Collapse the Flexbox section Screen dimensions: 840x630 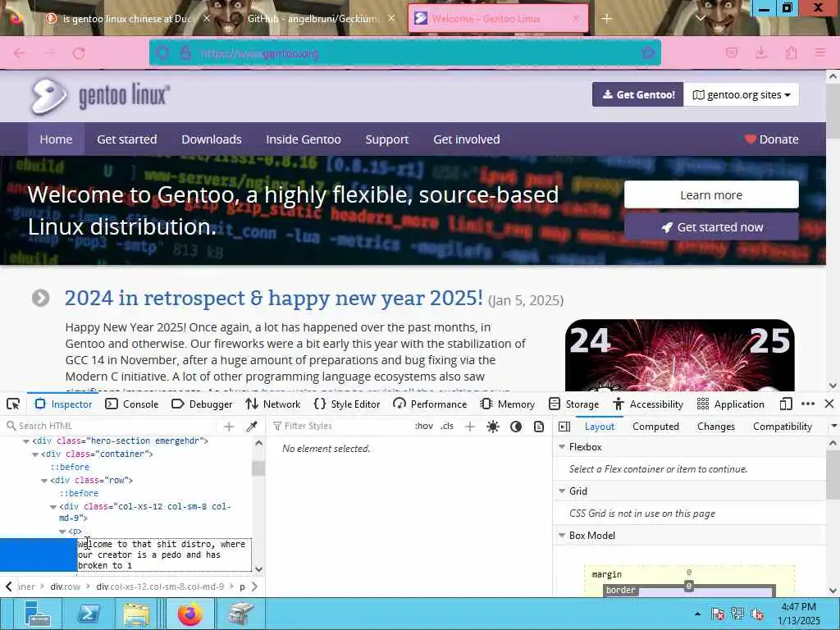562,447
